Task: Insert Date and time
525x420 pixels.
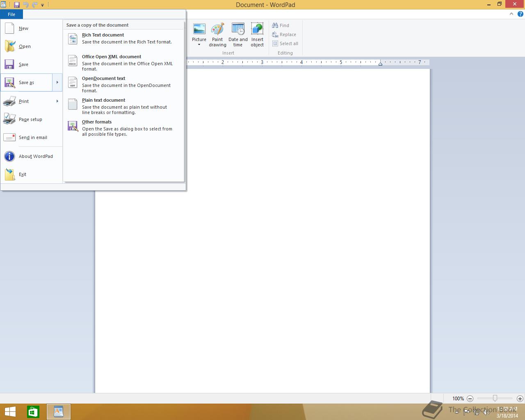Action: click(x=238, y=35)
